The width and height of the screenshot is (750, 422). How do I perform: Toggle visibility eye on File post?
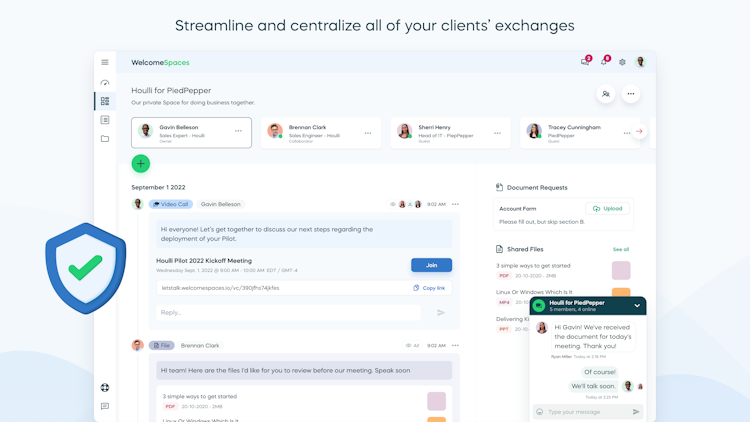click(x=408, y=345)
